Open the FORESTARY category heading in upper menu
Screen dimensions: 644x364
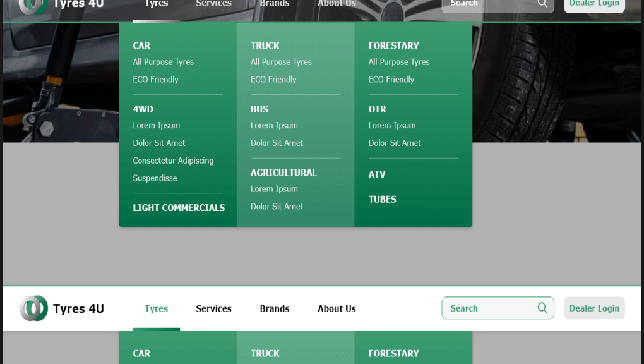pyautogui.click(x=393, y=45)
